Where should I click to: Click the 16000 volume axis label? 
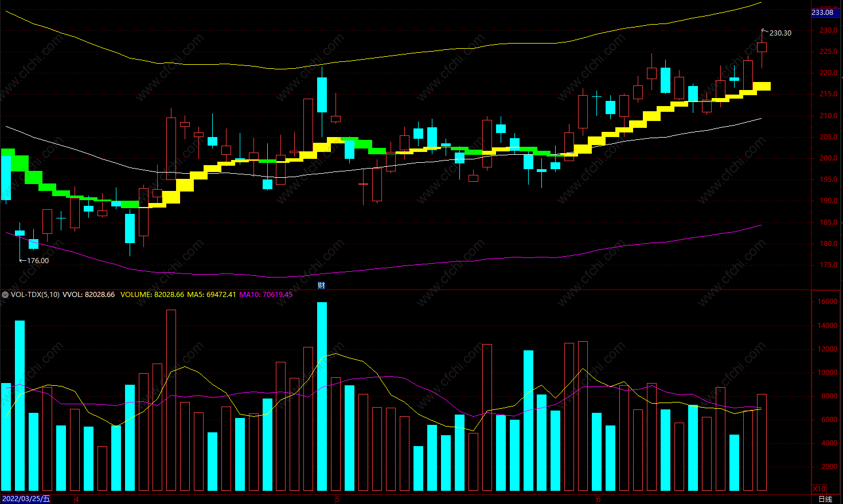click(828, 302)
